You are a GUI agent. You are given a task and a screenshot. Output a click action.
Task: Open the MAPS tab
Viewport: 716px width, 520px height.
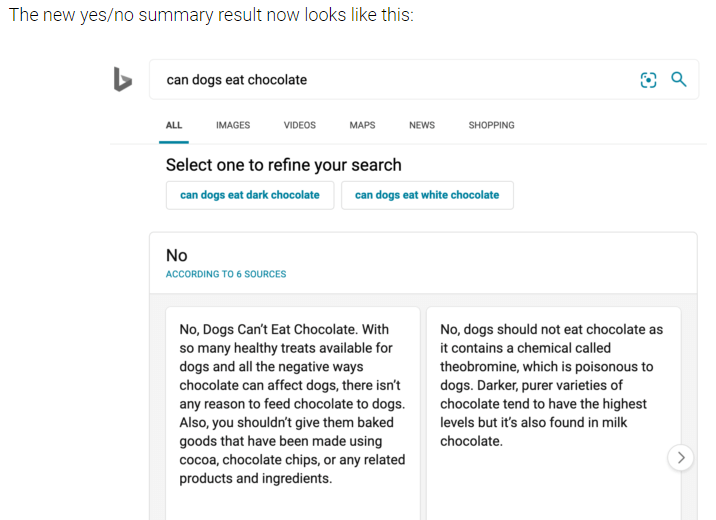(x=362, y=125)
